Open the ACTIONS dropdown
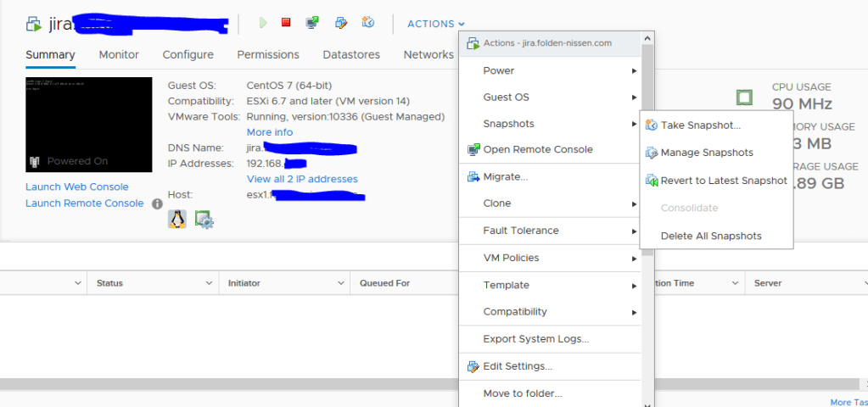 click(436, 24)
